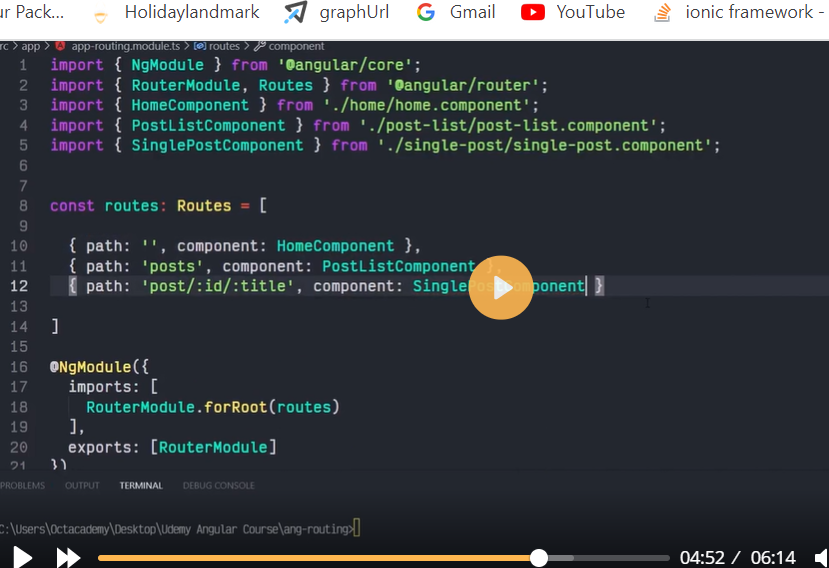Click the graphUrl bookmark icon
Viewport: 829px width, 568px height.
tap(295, 12)
